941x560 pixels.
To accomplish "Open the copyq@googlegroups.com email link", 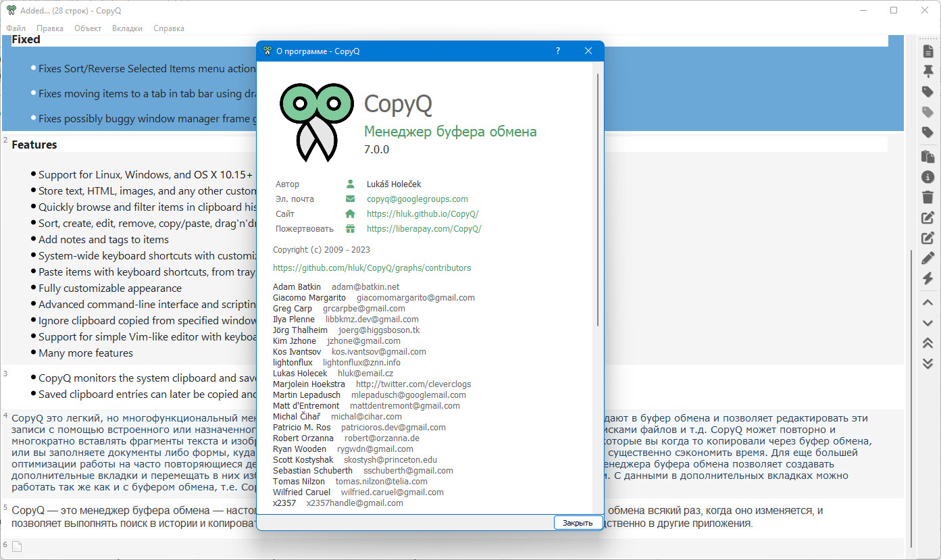I will coord(417,199).
